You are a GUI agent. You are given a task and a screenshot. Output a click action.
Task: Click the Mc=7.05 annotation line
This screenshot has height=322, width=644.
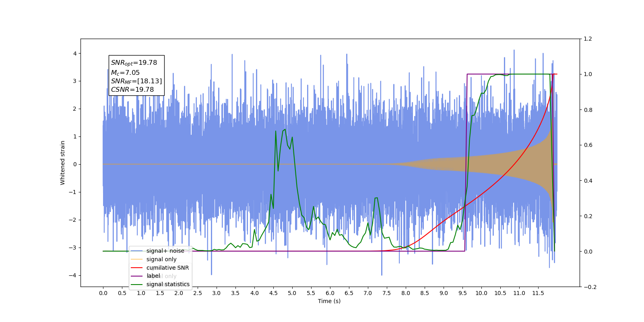[x=125, y=73]
